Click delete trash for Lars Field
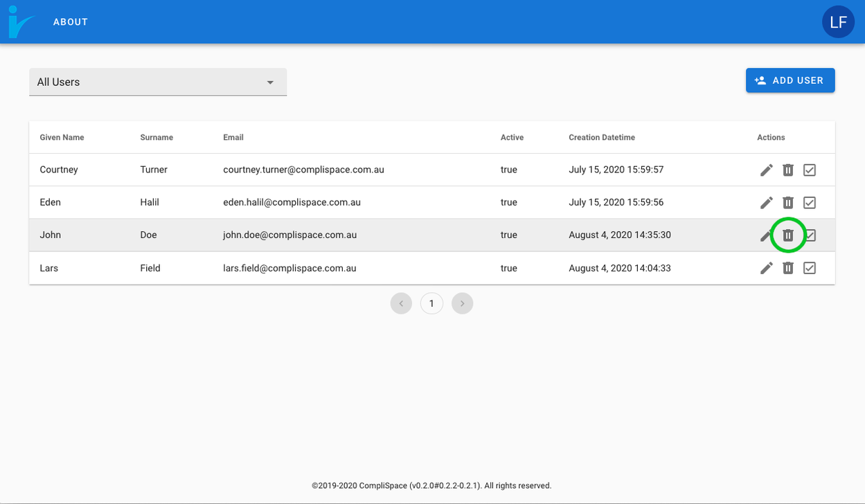 tap(788, 268)
